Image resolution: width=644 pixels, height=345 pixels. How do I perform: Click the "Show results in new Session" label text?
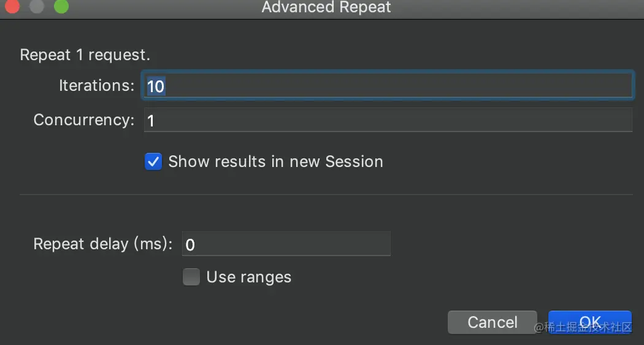coord(275,161)
